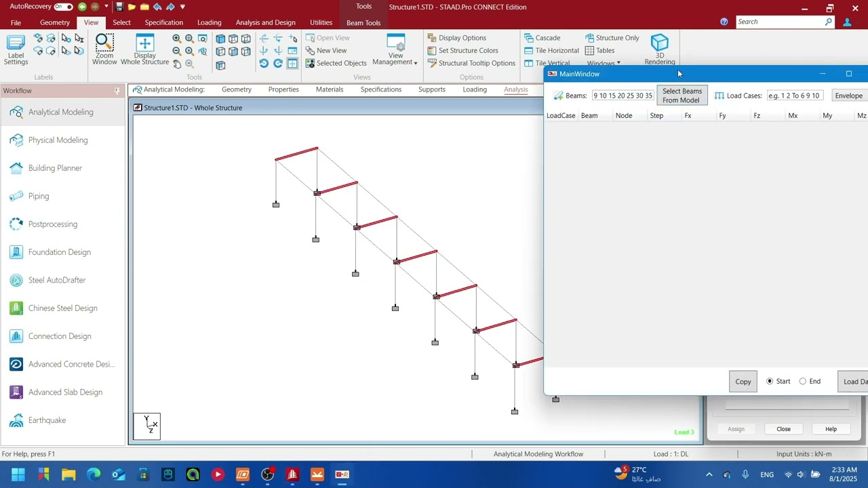The height and width of the screenshot is (488, 868).
Task: Click New View in Views group
Action: click(326, 51)
